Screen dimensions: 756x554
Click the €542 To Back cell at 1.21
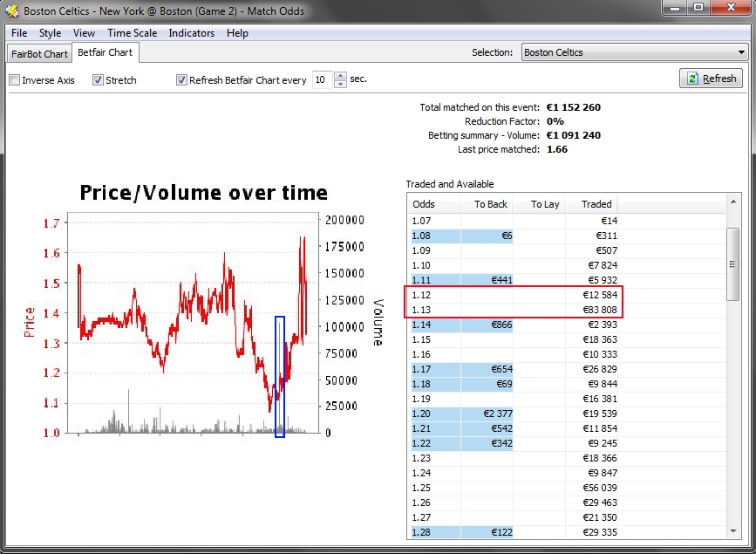click(487, 428)
